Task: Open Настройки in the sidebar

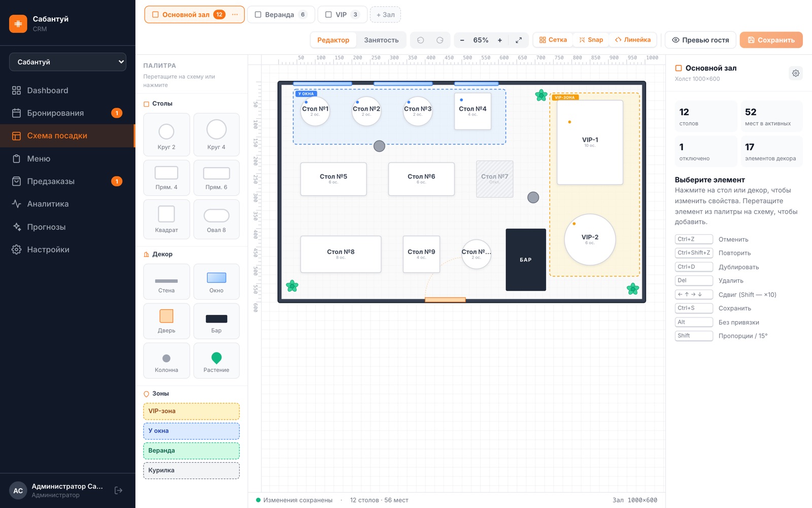Action: 67,249
